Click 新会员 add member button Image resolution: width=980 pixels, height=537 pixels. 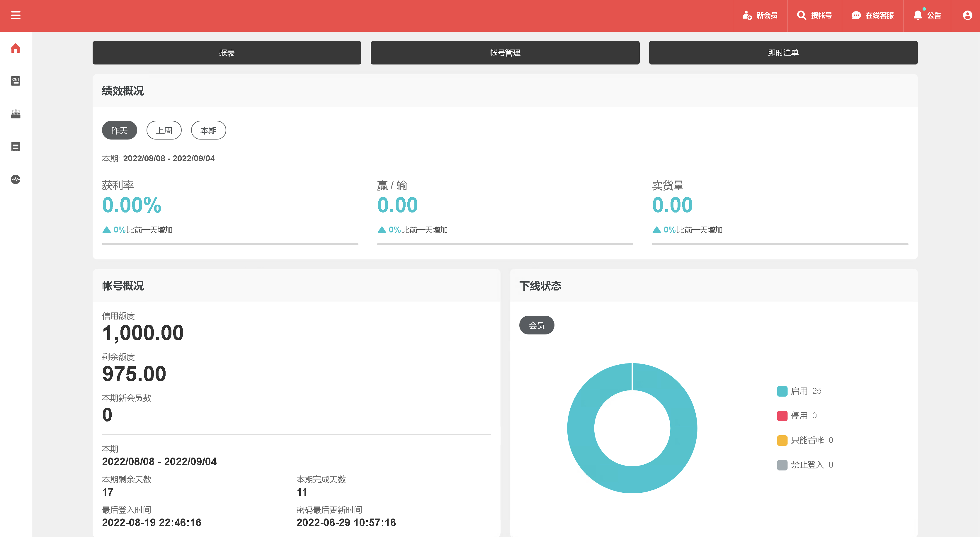click(x=760, y=15)
